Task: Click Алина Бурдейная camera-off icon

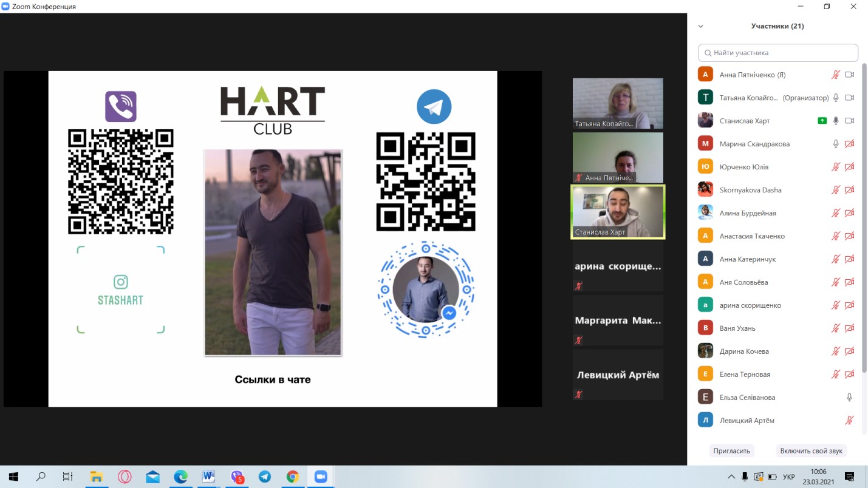Action: pos(849,213)
